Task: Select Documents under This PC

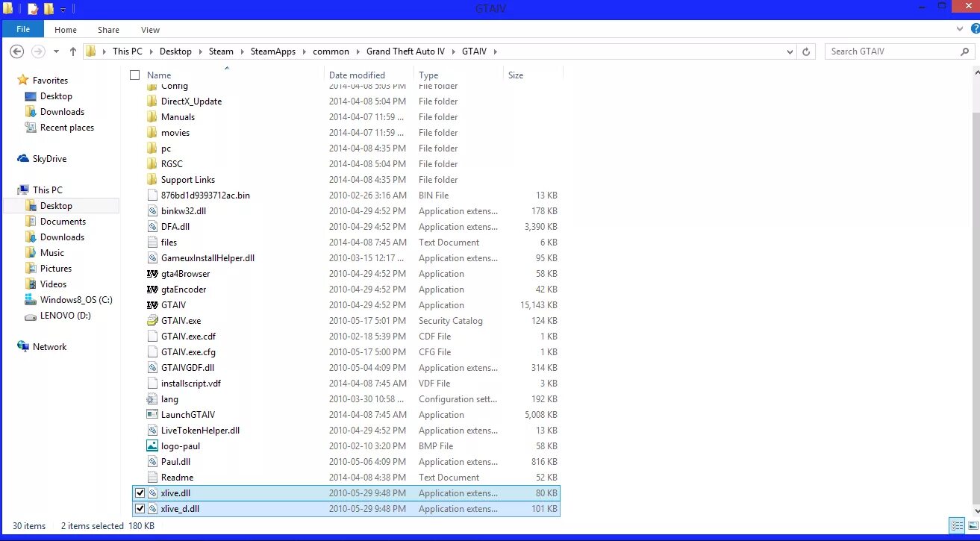Action: pyautogui.click(x=63, y=222)
